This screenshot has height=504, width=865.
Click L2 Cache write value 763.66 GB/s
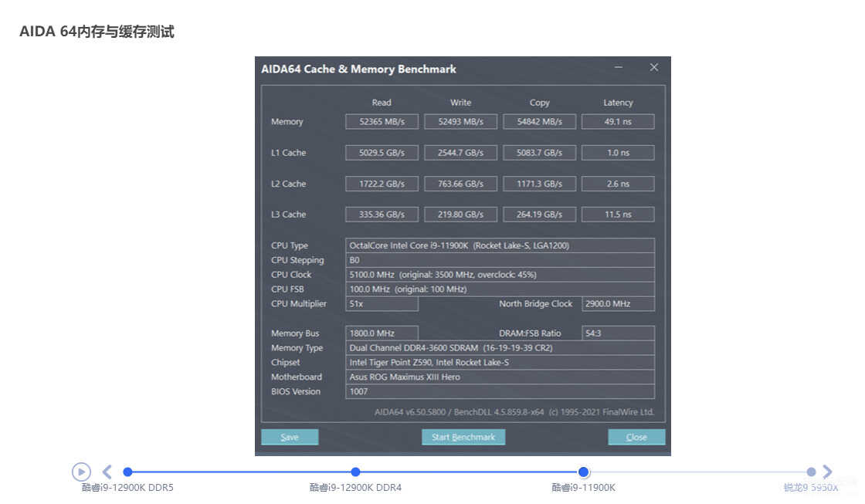pos(460,184)
